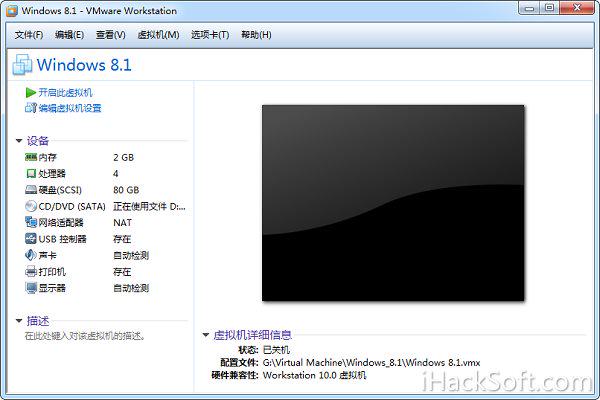The width and height of the screenshot is (600, 400).
Task: Click the 开启此虚拟机 link
Action: click(65, 93)
